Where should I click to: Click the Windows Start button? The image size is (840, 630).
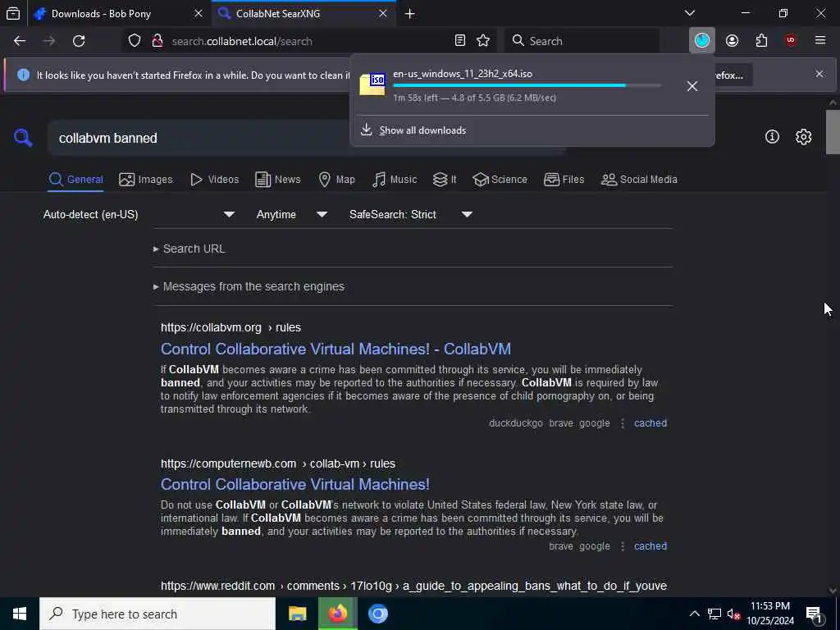(20, 614)
